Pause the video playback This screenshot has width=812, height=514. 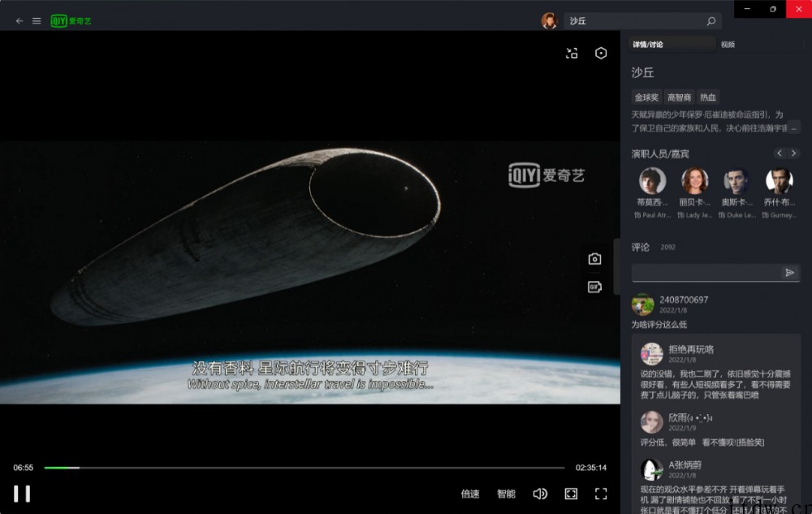tap(22, 494)
